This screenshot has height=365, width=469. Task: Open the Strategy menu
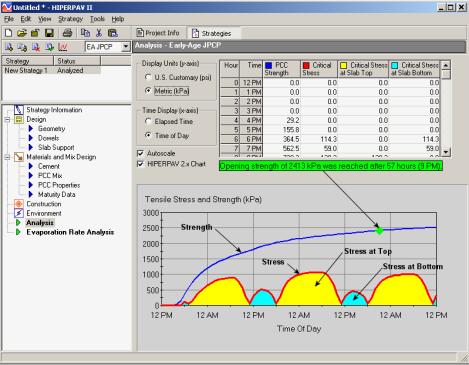(71, 19)
